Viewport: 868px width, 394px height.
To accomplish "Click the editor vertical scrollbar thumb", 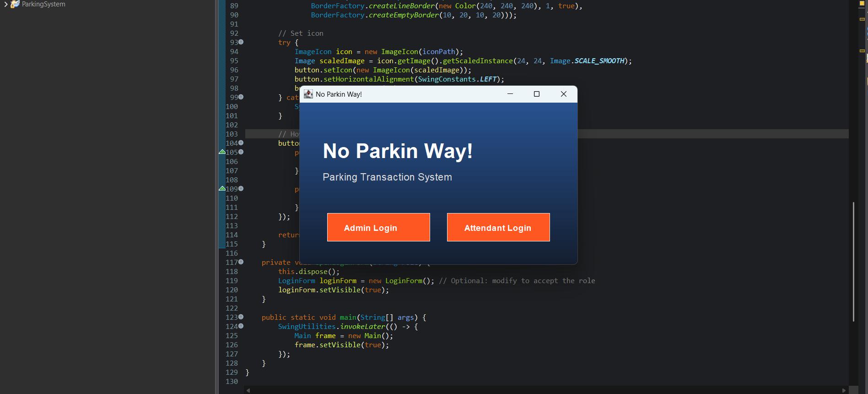I will tap(853, 262).
